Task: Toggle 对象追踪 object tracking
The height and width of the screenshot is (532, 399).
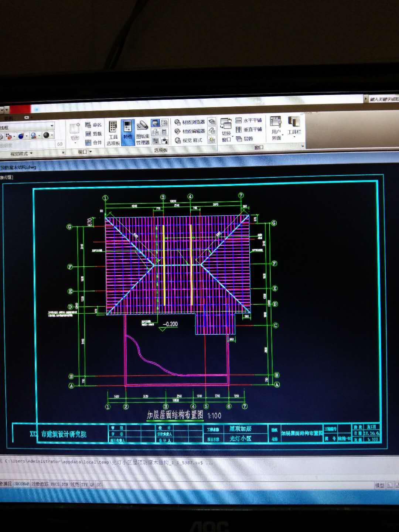Action: click(x=40, y=484)
